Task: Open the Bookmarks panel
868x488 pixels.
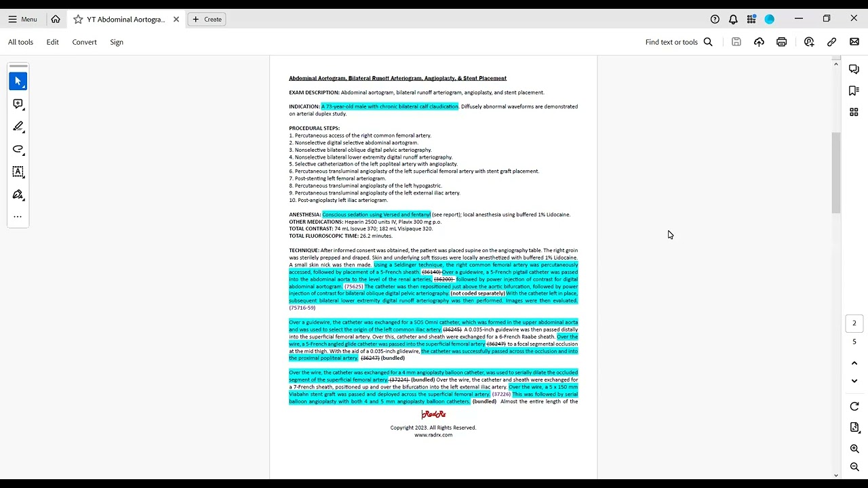Action: [854, 91]
